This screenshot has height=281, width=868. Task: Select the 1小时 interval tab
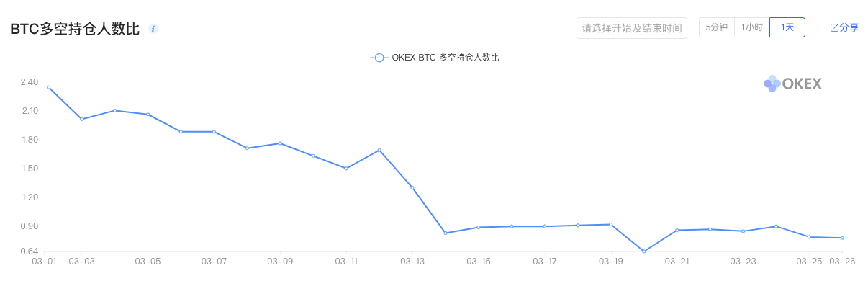pyautogui.click(x=751, y=27)
